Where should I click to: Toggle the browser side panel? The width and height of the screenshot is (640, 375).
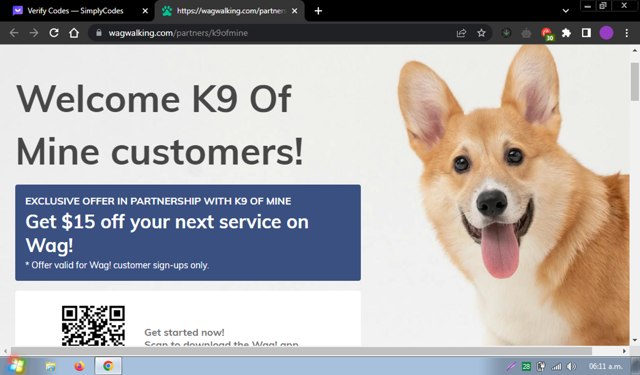[x=586, y=33]
